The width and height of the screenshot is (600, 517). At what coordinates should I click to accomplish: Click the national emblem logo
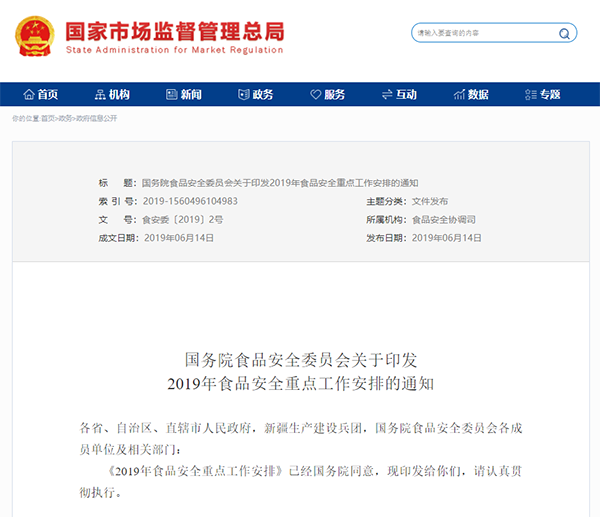click(34, 36)
